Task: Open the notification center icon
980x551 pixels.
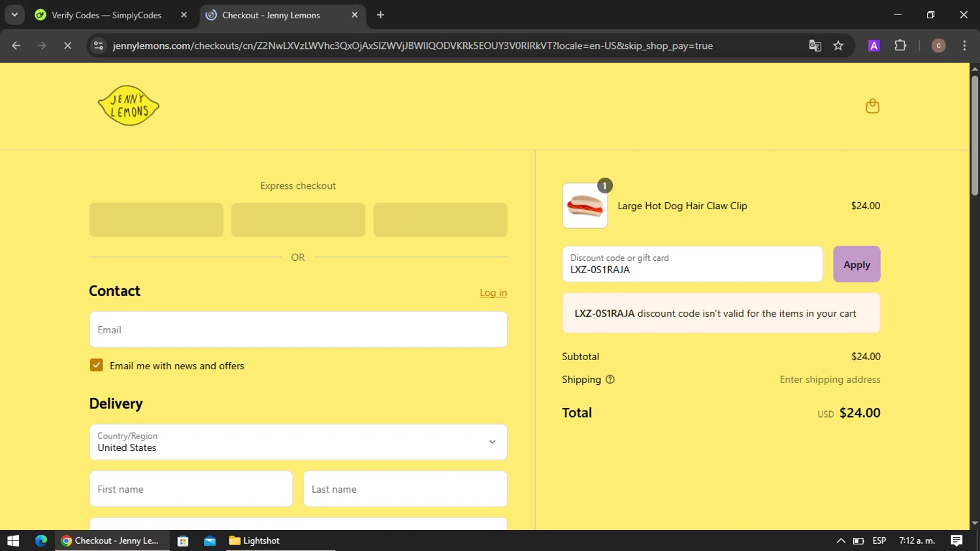Action: pyautogui.click(x=956, y=541)
